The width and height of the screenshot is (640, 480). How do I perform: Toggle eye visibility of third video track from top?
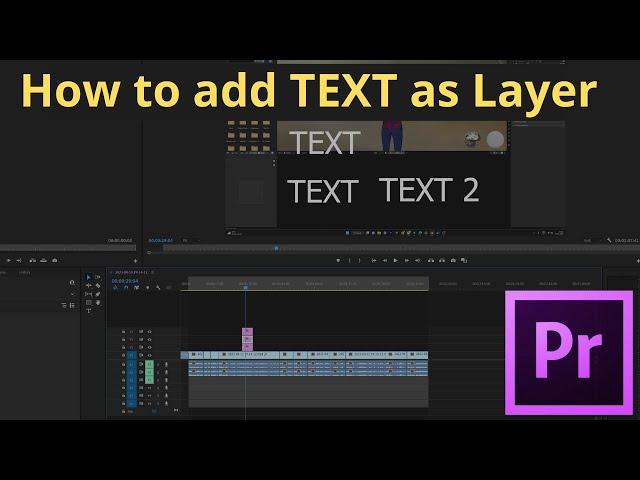tap(149, 347)
